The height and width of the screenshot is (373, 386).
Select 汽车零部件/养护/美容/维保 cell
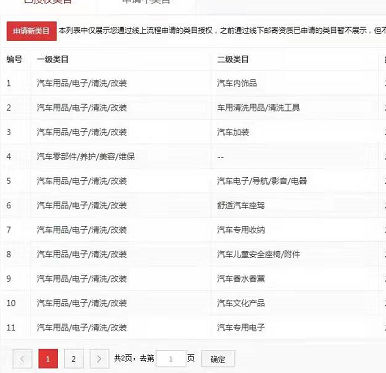[86, 156]
